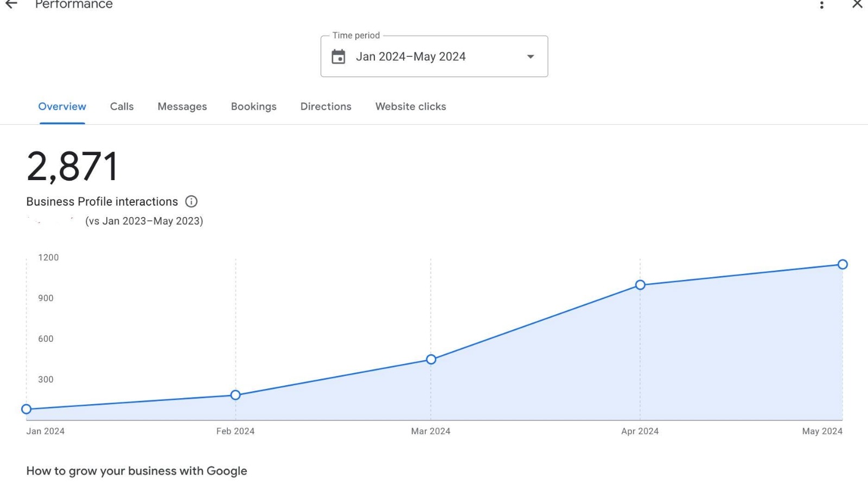Select the Mar 2024 data point on chart

pos(431,359)
